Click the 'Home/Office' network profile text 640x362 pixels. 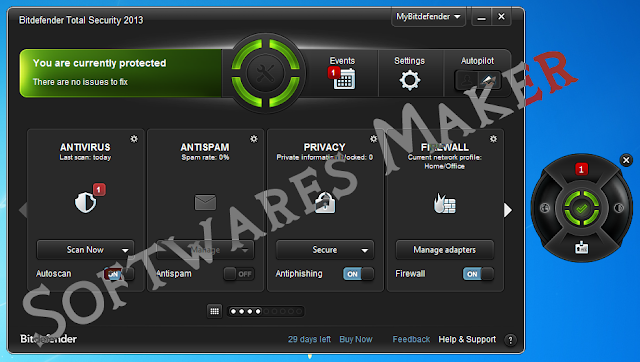[x=444, y=166]
